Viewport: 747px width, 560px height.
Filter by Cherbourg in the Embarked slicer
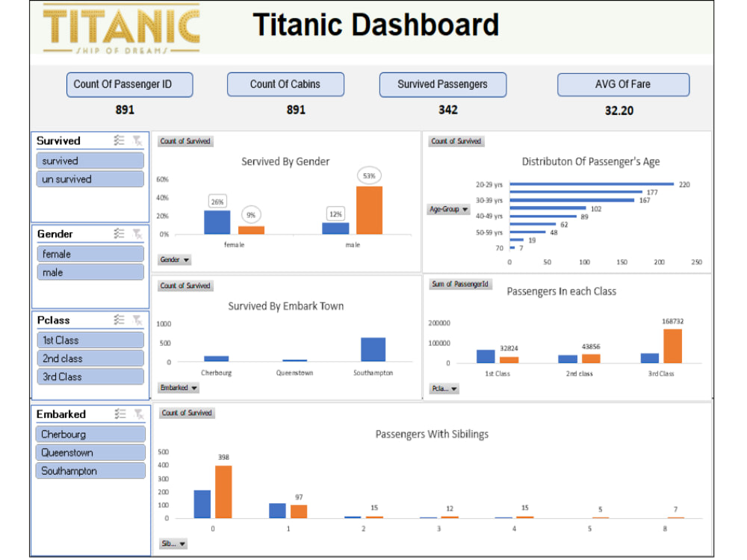pyautogui.click(x=90, y=435)
